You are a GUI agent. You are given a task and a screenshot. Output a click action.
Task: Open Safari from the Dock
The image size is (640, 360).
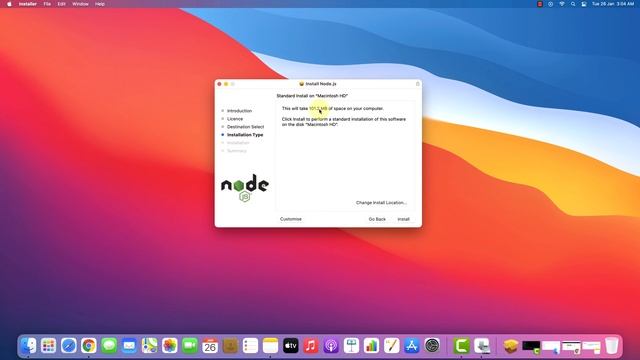(x=69, y=346)
